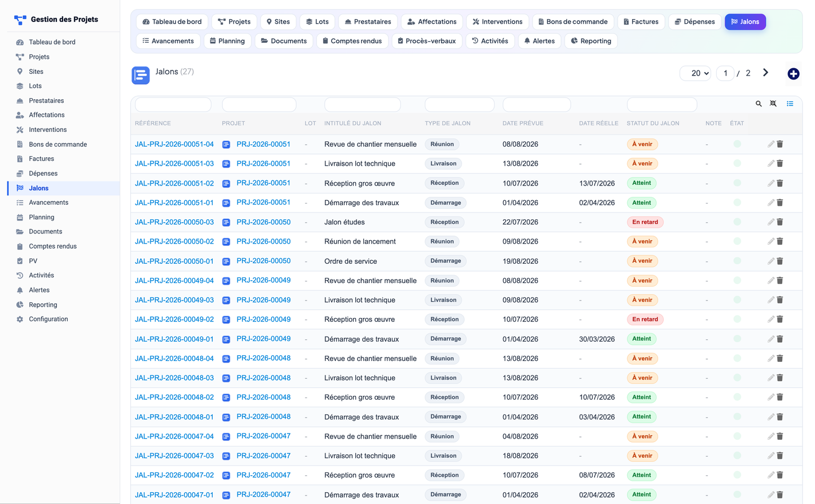The image size is (815, 504).
Task: Click Atteint badge on JAL-PRJ-2026-00051-02
Action: [641, 183]
